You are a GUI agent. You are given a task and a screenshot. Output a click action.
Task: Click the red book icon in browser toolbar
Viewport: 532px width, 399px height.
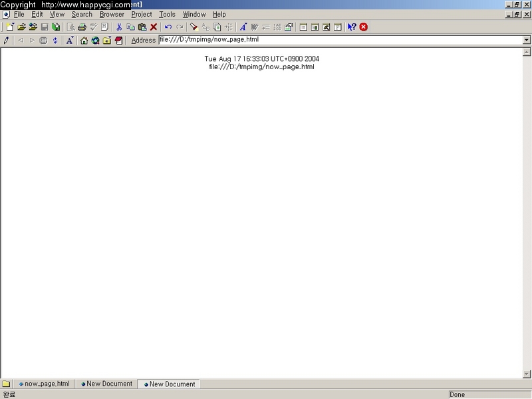pos(118,41)
